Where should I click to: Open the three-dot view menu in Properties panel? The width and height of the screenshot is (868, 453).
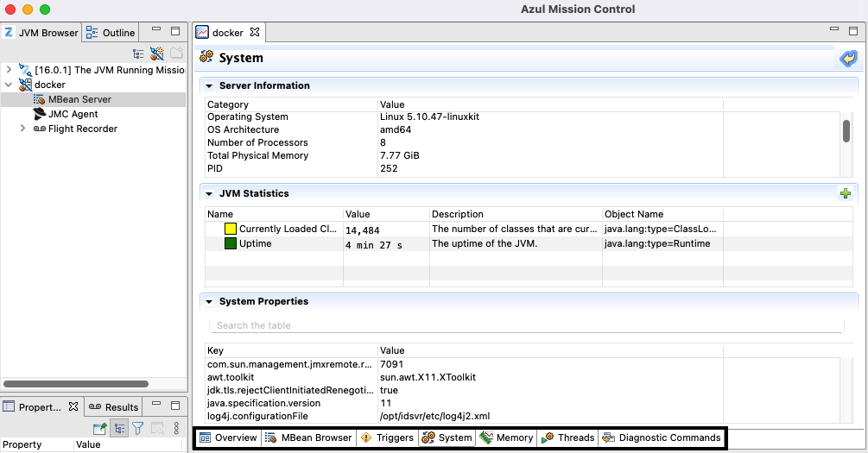[x=176, y=427]
